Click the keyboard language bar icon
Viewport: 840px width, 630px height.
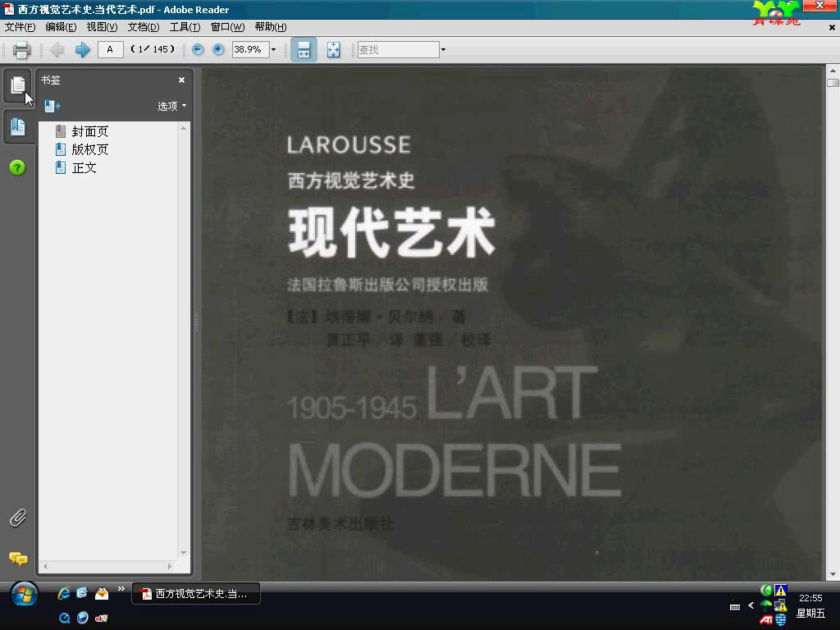[x=735, y=606]
